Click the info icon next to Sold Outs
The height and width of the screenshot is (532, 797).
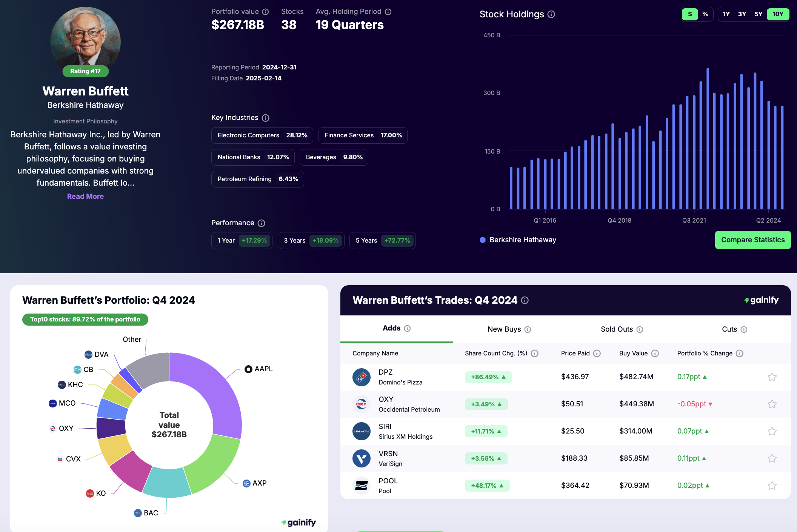point(640,329)
